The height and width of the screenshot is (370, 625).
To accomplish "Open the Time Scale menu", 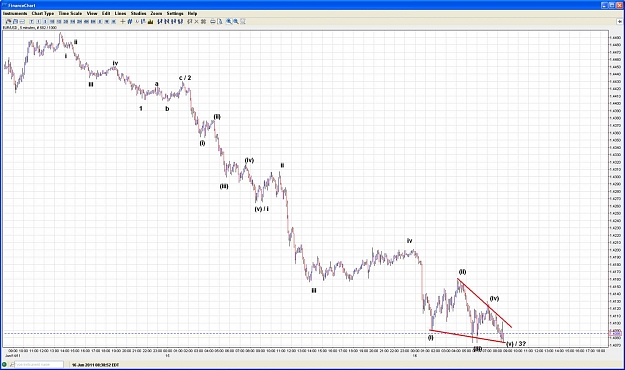I will (x=70, y=13).
